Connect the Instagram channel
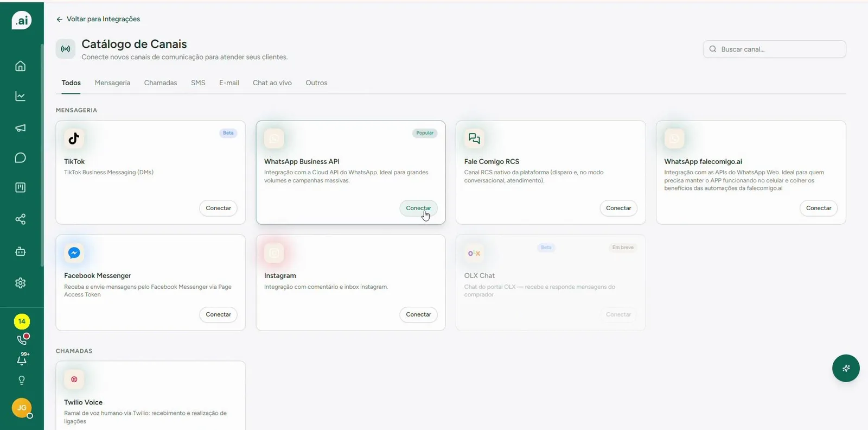 pos(418,314)
